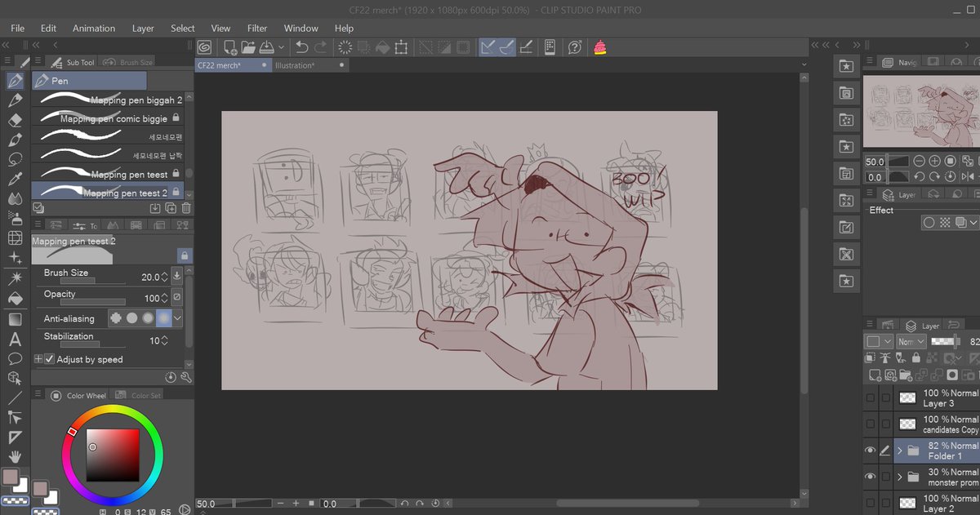Viewport: 980px width, 515px height.
Task: Click the Open file folder icon
Action: pyautogui.click(x=249, y=47)
